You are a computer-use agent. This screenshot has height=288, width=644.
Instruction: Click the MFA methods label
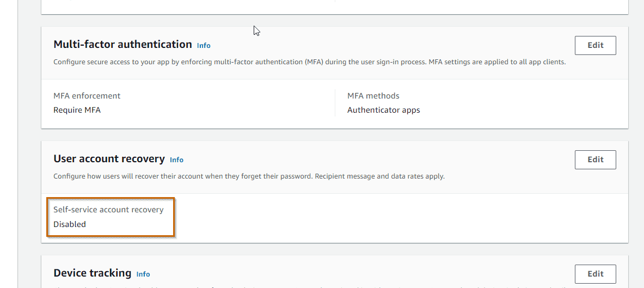pyautogui.click(x=373, y=96)
